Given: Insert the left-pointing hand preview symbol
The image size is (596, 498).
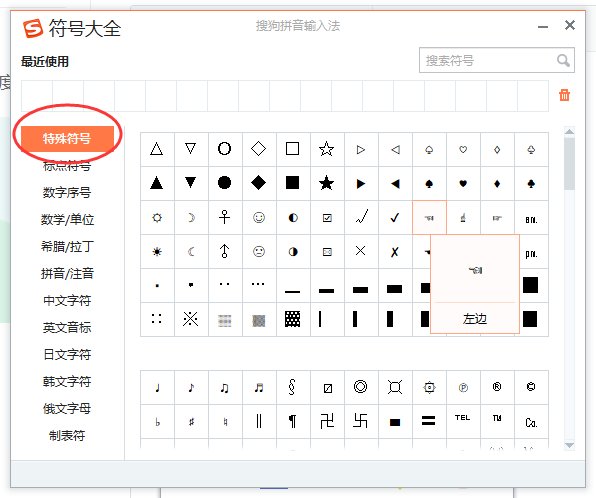Looking at the screenshot, I should click(476, 270).
